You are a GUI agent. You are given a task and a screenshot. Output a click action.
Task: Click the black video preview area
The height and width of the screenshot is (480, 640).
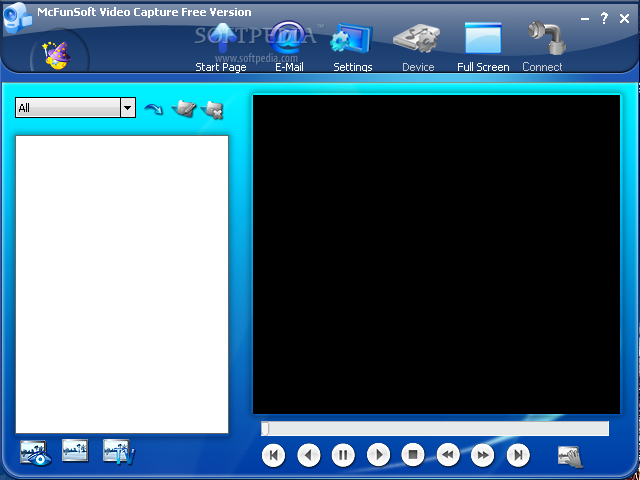click(436, 255)
